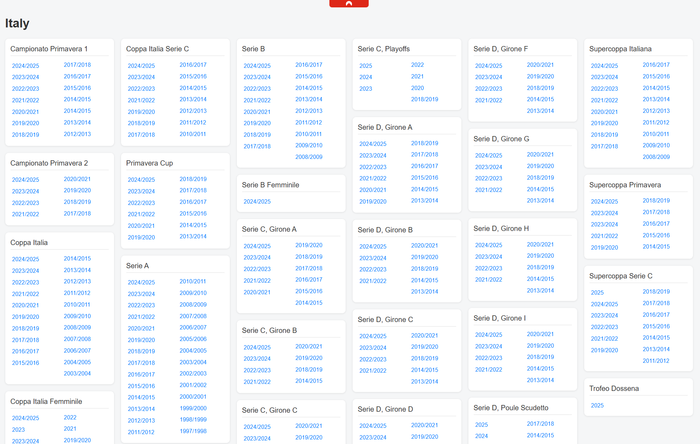Open Serie B Femminile 2024/2025

coord(257,202)
